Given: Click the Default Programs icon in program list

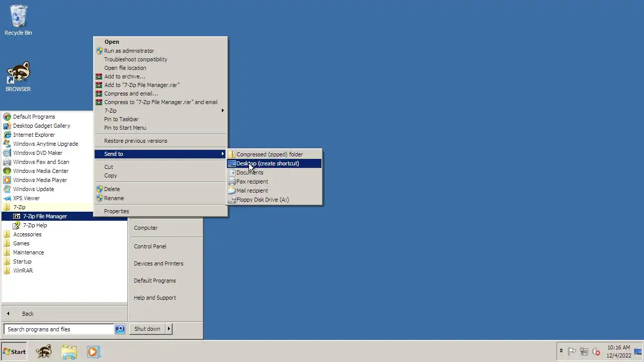Looking at the screenshot, I should (7, 117).
